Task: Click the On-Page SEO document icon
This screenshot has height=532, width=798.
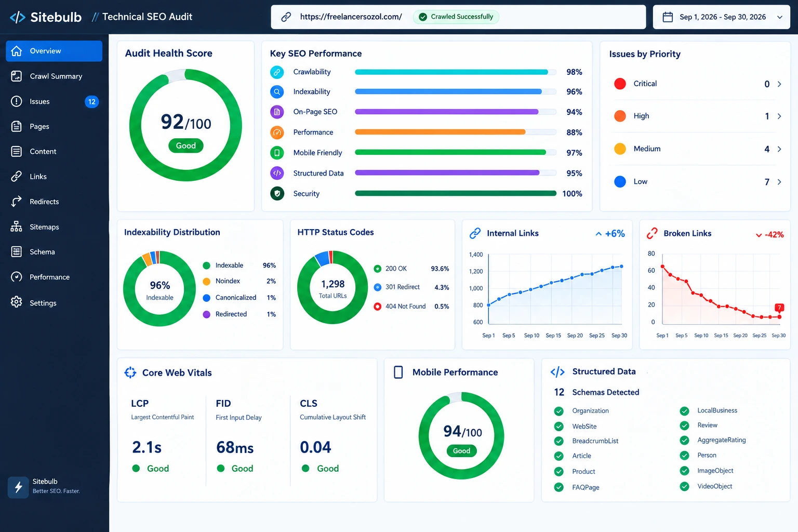Action: pos(277,112)
